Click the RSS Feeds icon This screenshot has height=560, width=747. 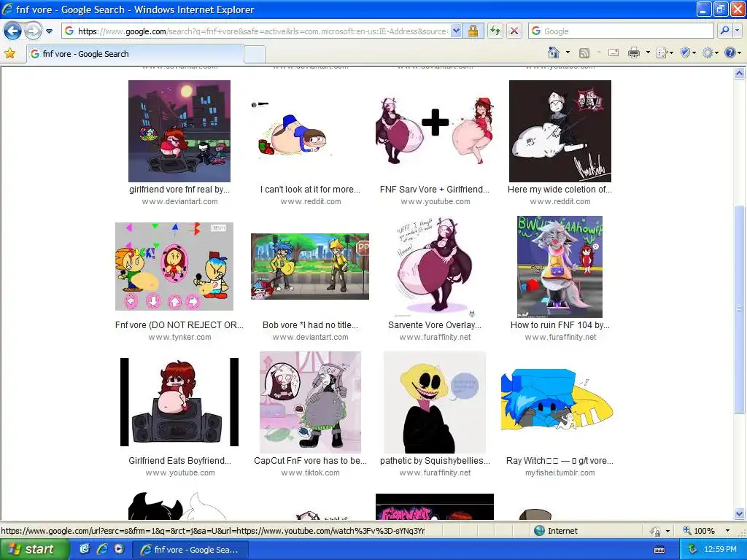pyautogui.click(x=584, y=52)
